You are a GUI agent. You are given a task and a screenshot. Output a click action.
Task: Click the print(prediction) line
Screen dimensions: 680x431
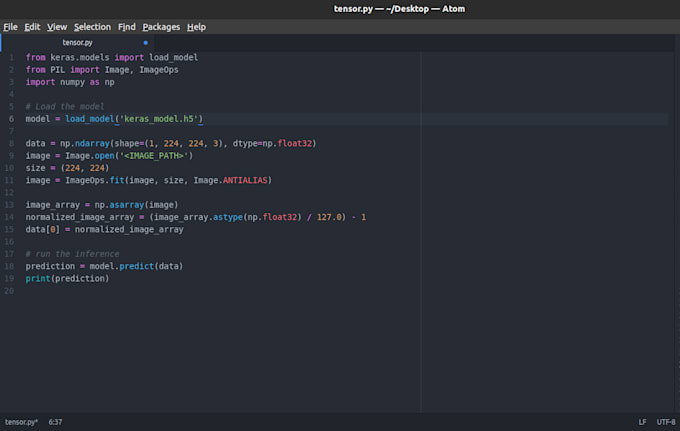tap(67, 278)
